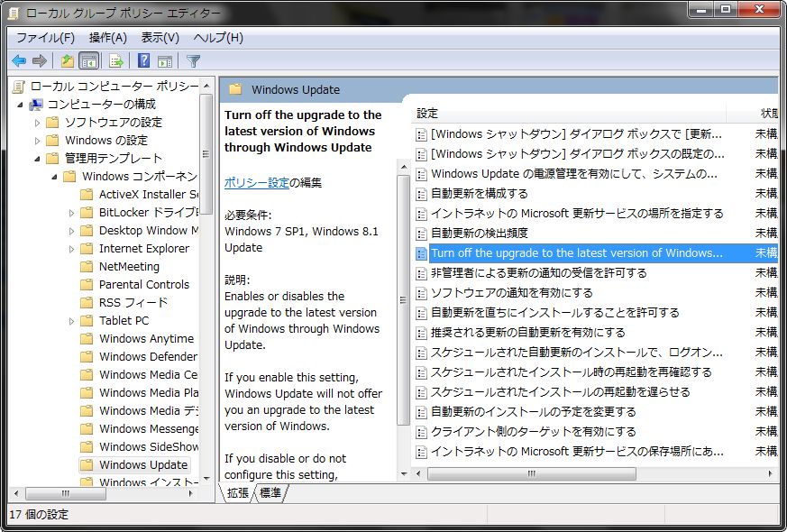Select the Windows SideShow folder
The image size is (787, 532).
click(x=149, y=446)
